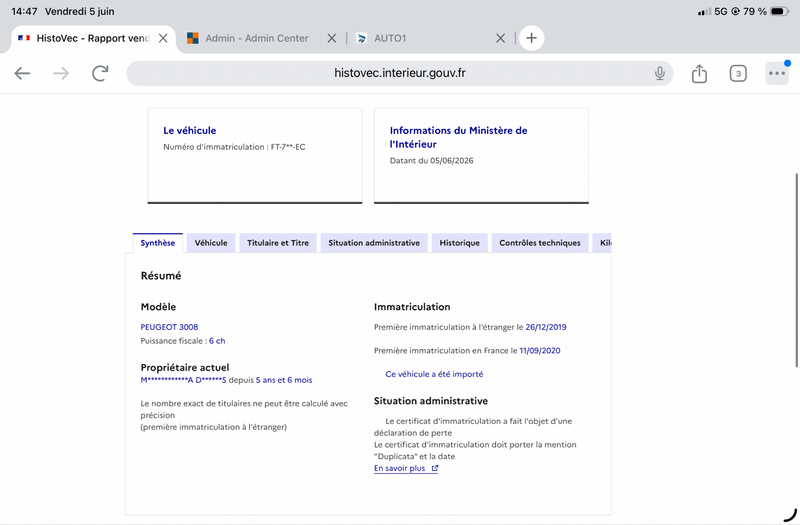Screen dimensions: 800x525
Task: Click the AUTO1 tab favicon
Action: [361, 38]
